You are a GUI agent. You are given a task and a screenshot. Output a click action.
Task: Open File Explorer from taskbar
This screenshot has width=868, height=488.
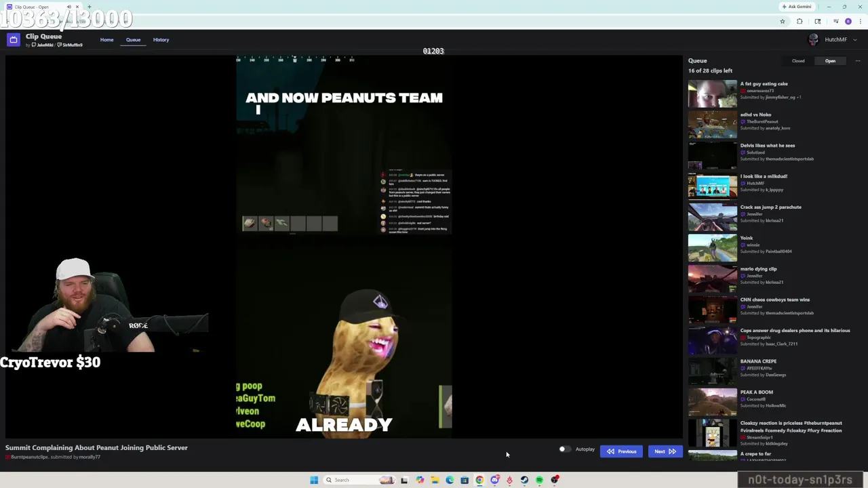point(435,480)
